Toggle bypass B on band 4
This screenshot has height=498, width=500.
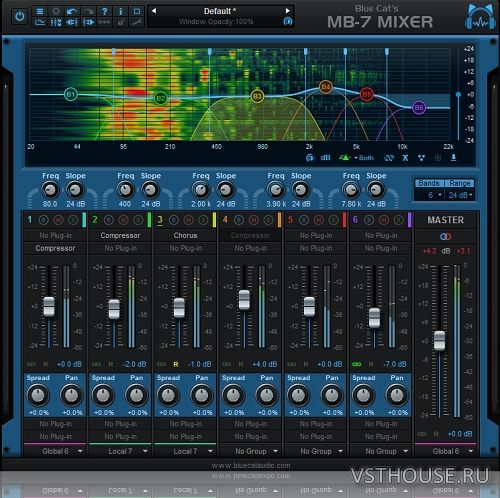point(239,220)
